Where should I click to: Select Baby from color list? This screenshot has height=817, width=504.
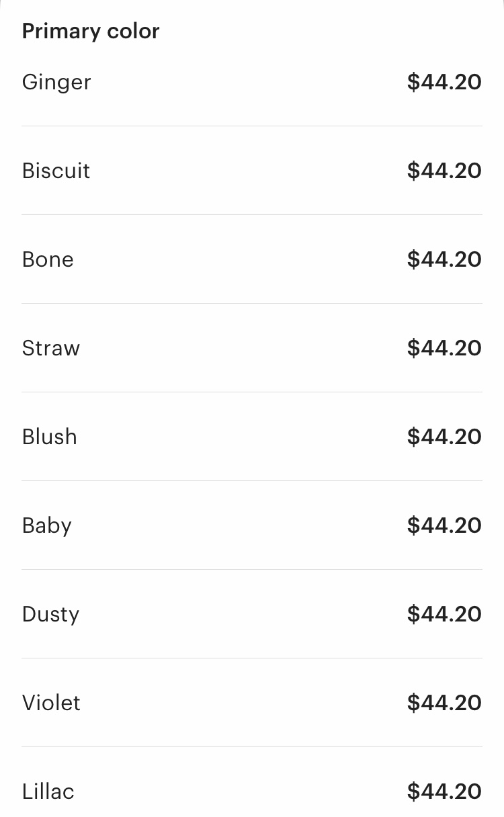(252, 525)
